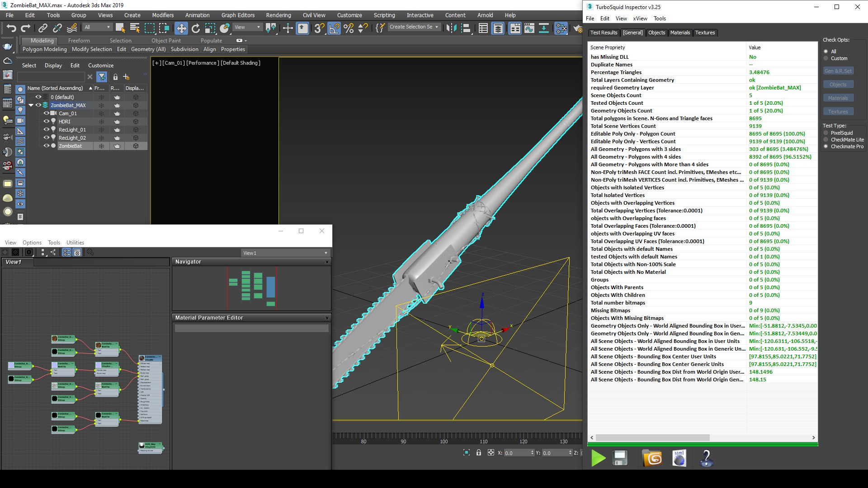Toggle visibility eye of Cam_01

click(46, 113)
